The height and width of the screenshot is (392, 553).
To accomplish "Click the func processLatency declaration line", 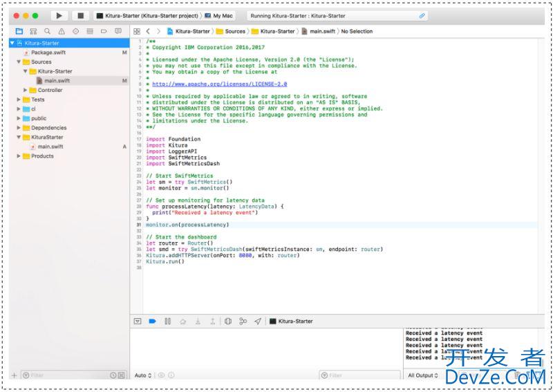I will tap(215, 207).
